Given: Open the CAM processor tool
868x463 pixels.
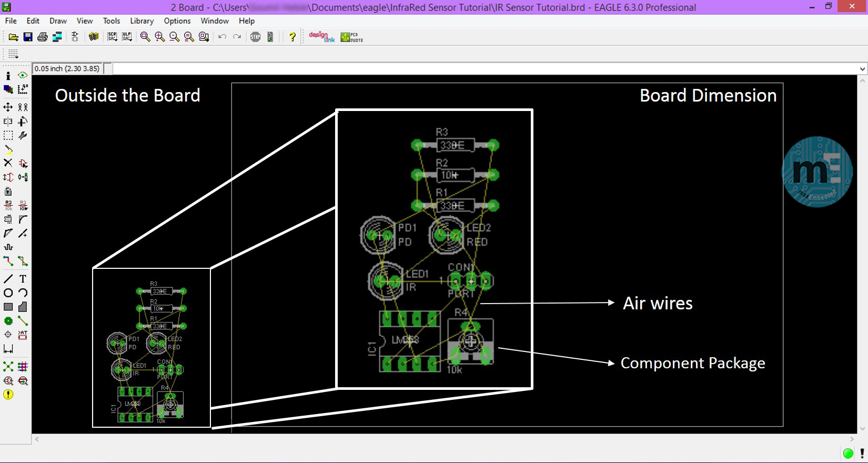Looking at the screenshot, I should click(57, 37).
